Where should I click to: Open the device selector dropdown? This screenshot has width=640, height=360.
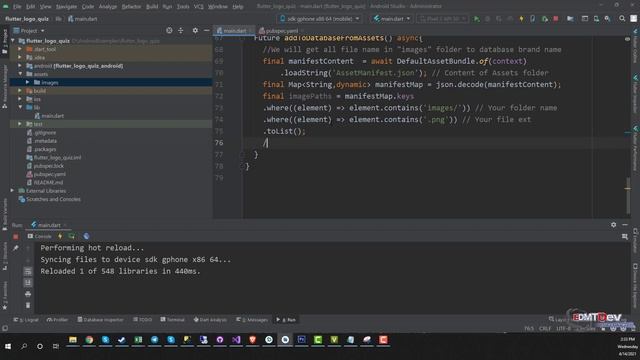coord(320,19)
